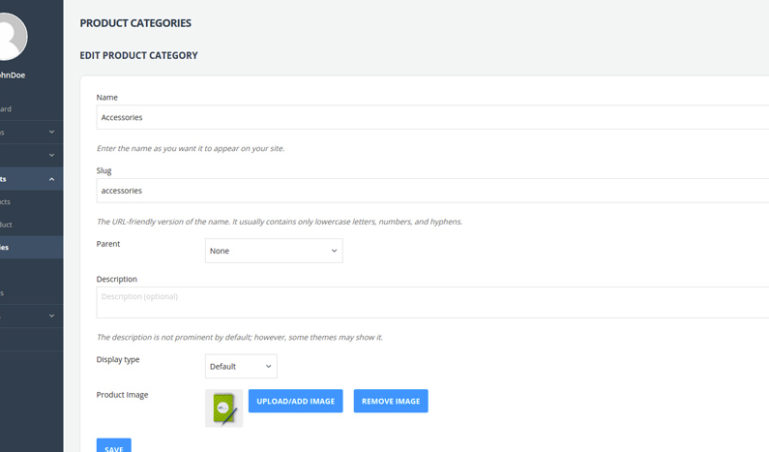769x452 pixels.
Task: Open the Display type dropdown
Action: pyautogui.click(x=240, y=366)
